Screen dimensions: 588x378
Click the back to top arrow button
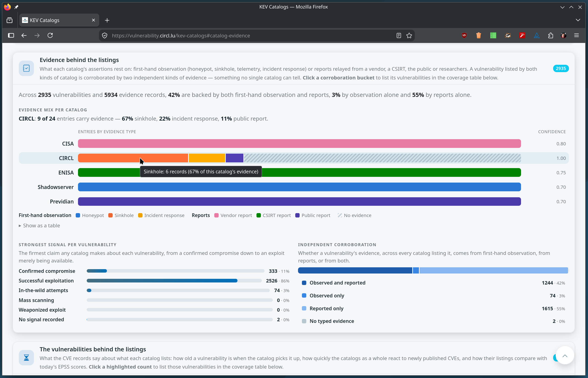click(x=565, y=355)
